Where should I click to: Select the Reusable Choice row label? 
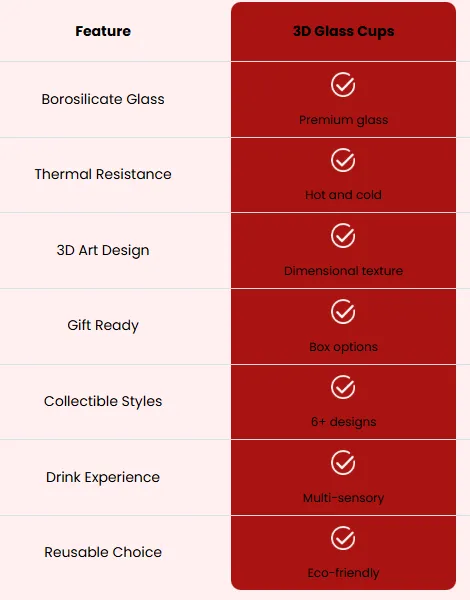[x=103, y=552]
